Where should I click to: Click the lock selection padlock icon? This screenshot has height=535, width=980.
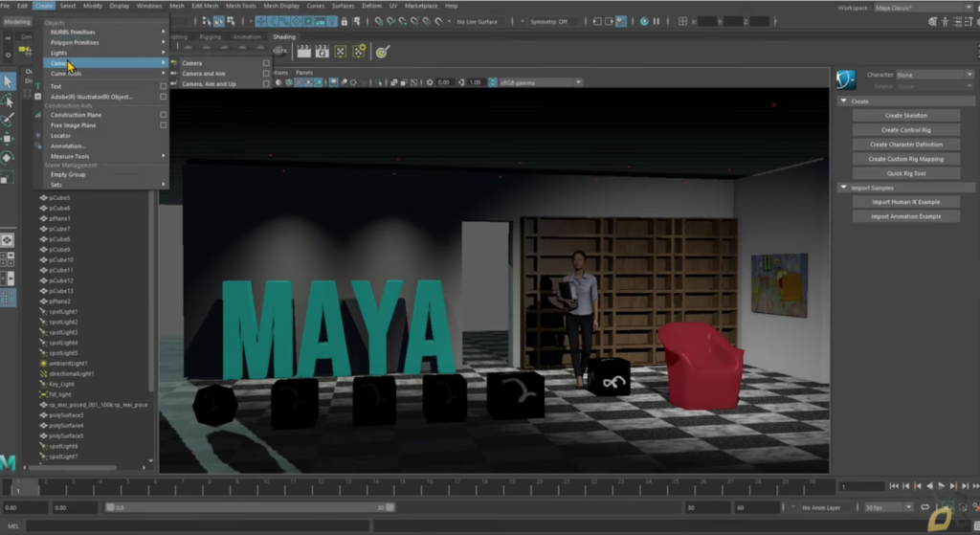[x=344, y=21]
